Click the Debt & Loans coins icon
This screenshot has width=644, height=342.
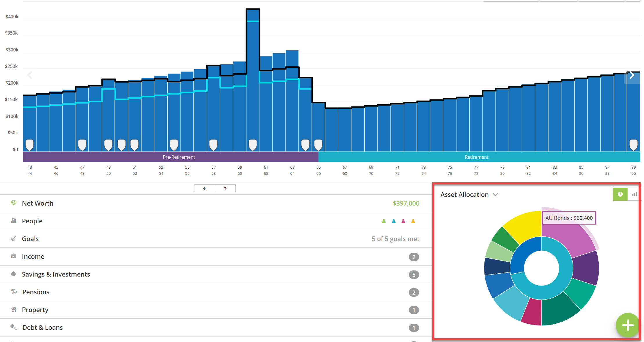click(14, 327)
